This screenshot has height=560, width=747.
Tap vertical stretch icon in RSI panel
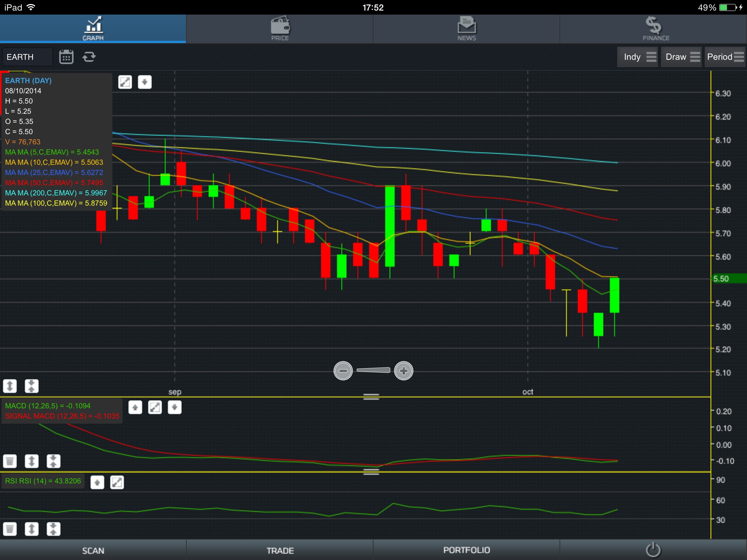point(32,529)
